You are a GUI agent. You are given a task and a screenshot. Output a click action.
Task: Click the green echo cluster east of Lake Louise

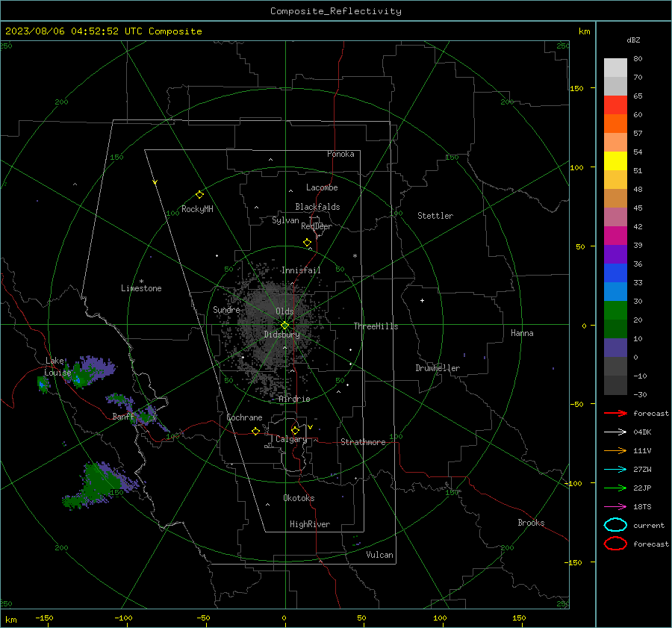88,371
